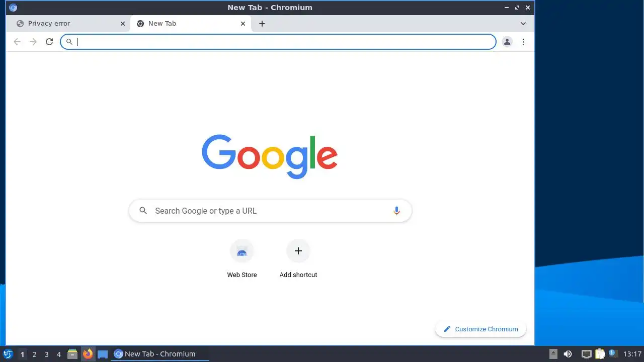Screen dimensions: 644x362
Task: Start voice search with microphone icon
Action: point(396,211)
